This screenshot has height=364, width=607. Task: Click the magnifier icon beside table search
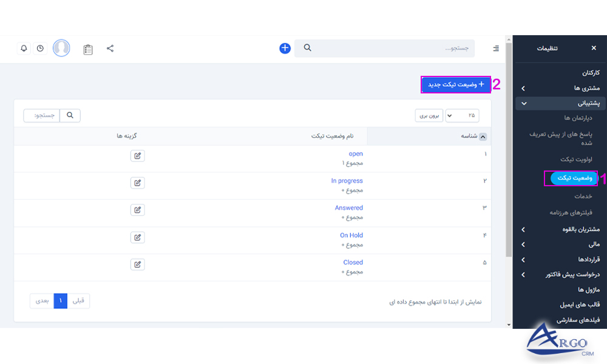(69, 115)
